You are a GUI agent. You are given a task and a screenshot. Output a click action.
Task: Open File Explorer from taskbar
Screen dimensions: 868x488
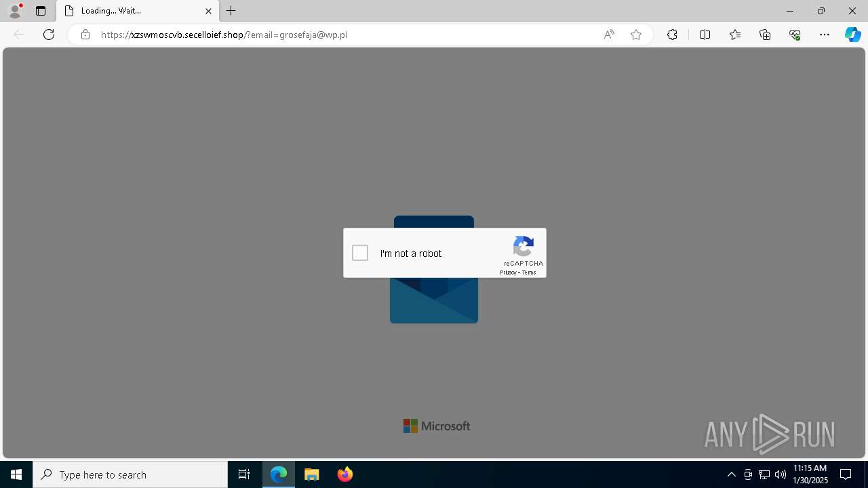pyautogui.click(x=312, y=474)
